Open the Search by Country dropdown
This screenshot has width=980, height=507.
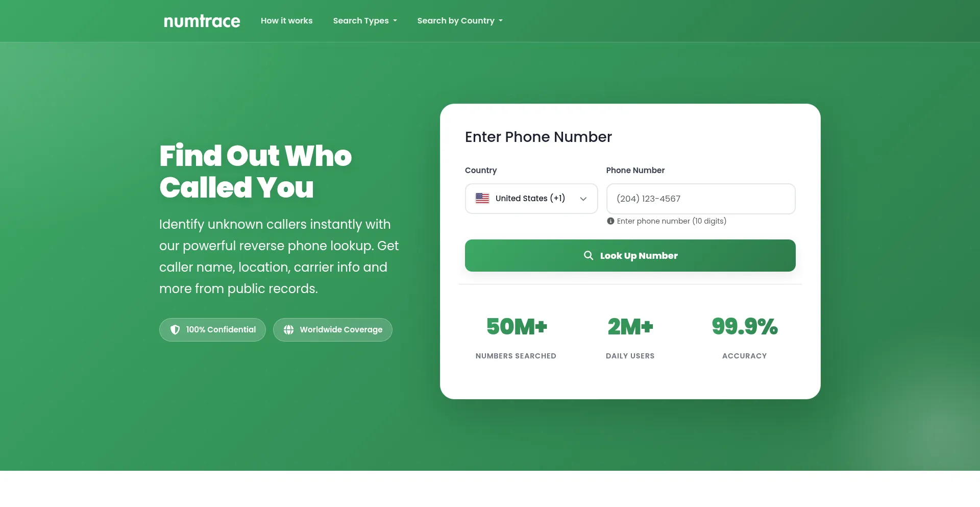[459, 21]
